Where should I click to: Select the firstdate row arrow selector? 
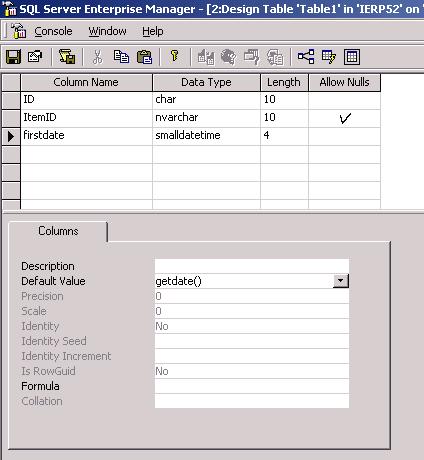tap(11, 136)
